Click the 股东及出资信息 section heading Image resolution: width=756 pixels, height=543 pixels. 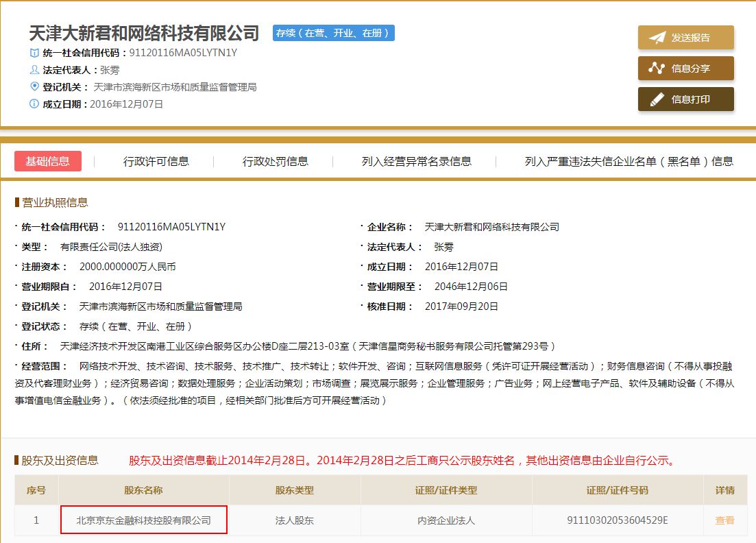click(x=60, y=461)
